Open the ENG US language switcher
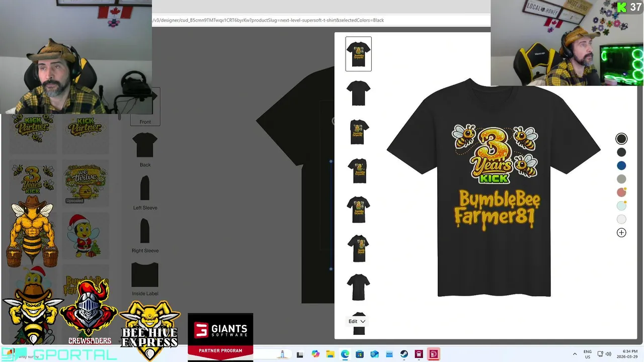Viewport: 644px width, 362px height. pyautogui.click(x=588, y=354)
